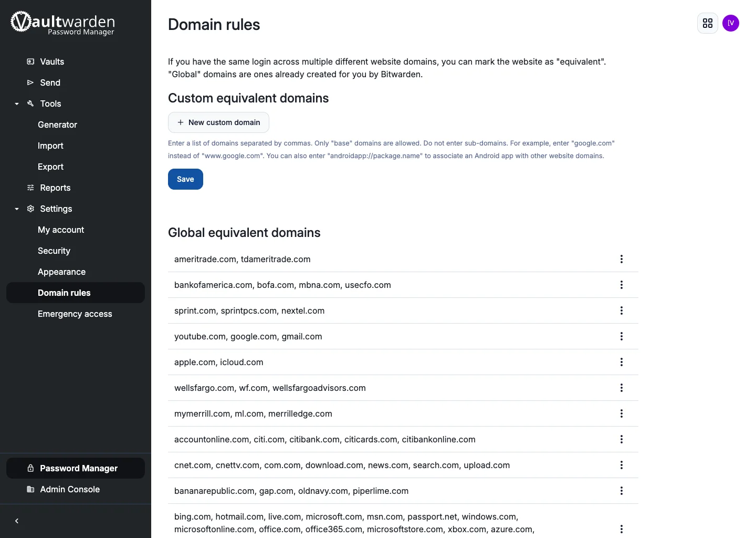Collapse the Tools section arrow

(17, 104)
